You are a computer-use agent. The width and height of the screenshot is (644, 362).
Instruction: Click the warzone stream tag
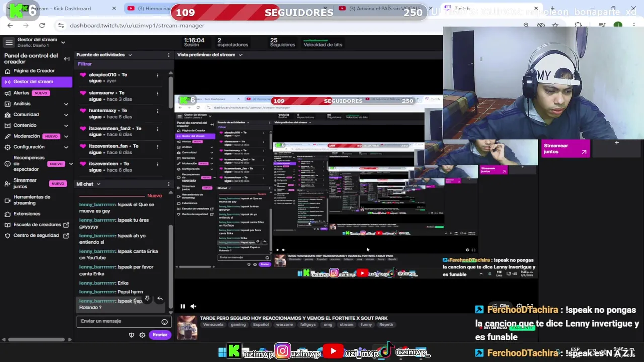click(284, 325)
